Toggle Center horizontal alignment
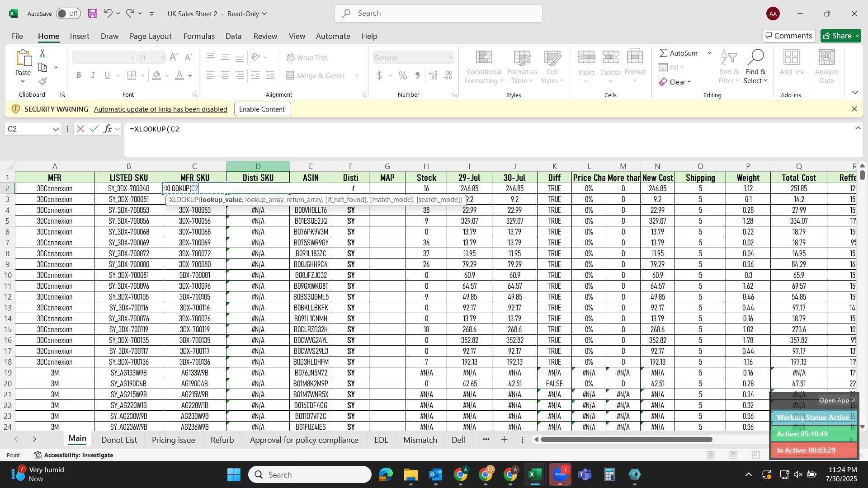The height and width of the screenshot is (488, 868). tap(225, 75)
